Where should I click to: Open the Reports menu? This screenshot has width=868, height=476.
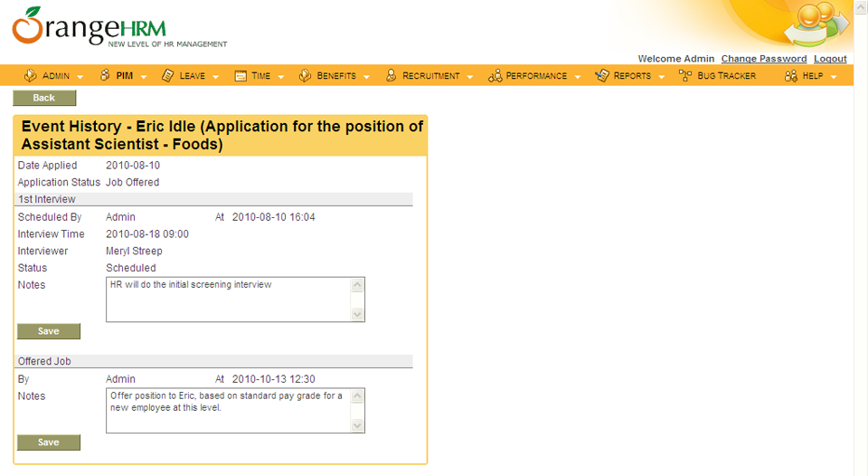coord(632,76)
